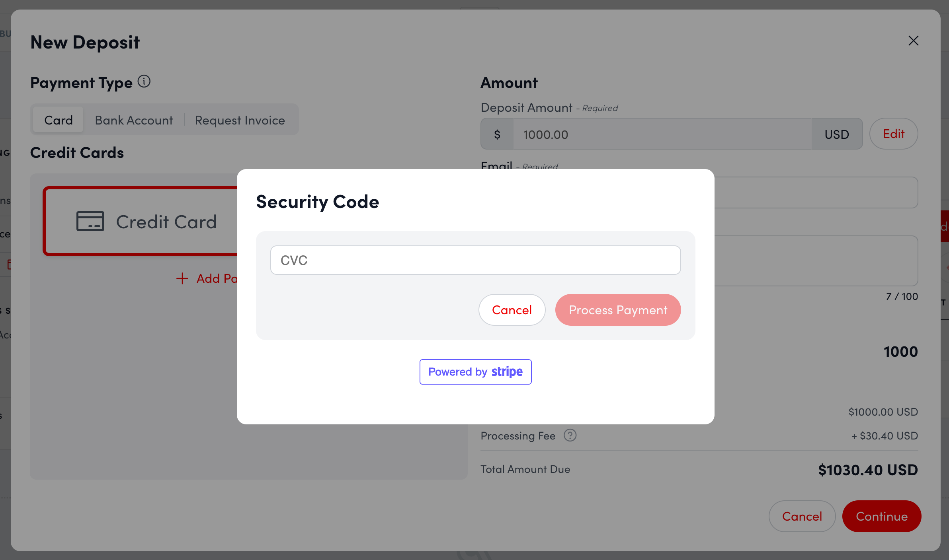The image size is (949, 560).
Task: Click the Processing Fee help icon
Action: (x=570, y=436)
